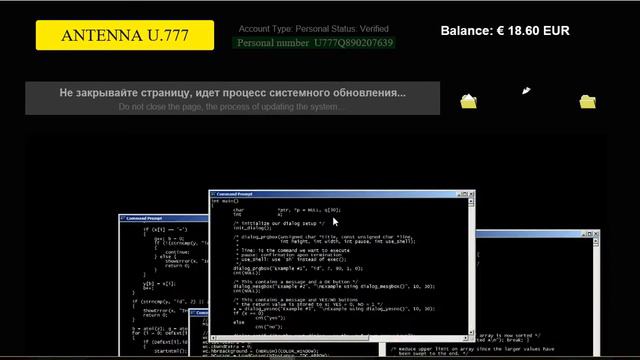The image size is (640, 360).
Task: Click the flying paper document icon between the folders
Action: 526,91
